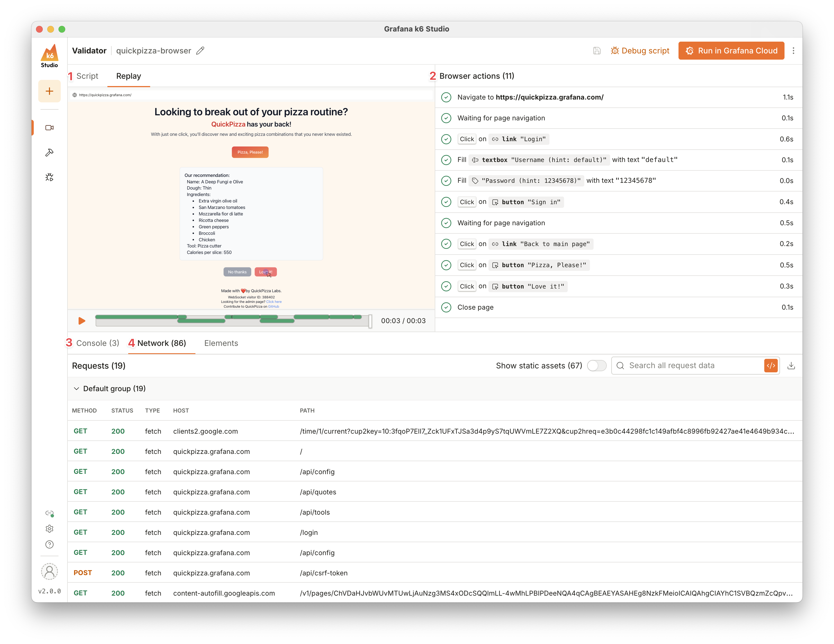Screen dimensions: 834x644
Task: Click the 00:03 / 00:03 time display
Action: [403, 321]
